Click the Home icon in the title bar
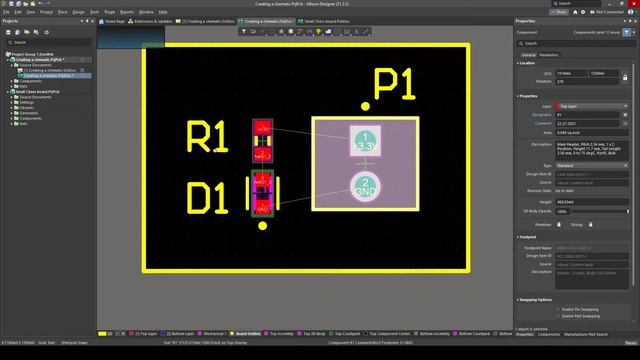The image size is (640, 360). coord(575,12)
